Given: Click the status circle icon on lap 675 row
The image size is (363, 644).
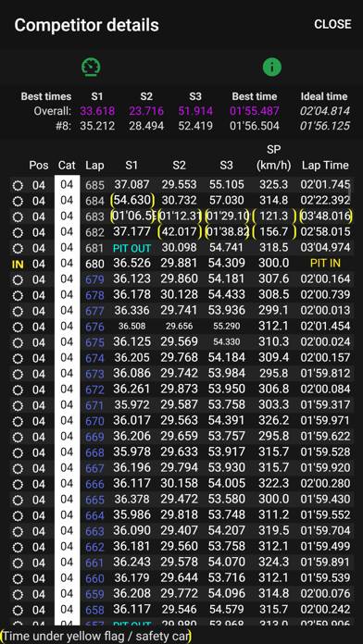Looking at the screenshot, I should pyautogui.click(x=18, y=342).
